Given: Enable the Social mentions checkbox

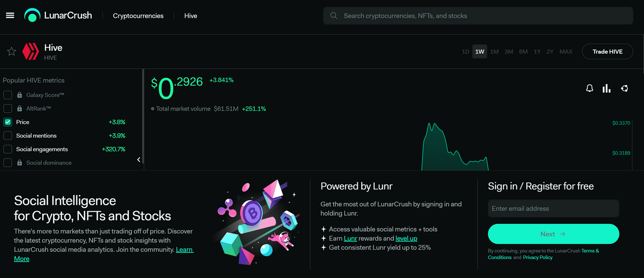Looking at the screenshot, I should click(x=8, y=136).
